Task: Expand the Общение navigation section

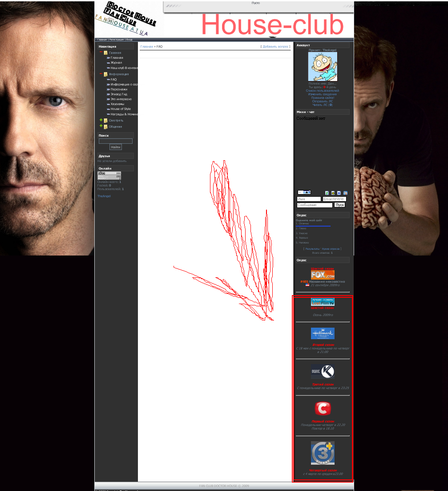Action: 101,126
